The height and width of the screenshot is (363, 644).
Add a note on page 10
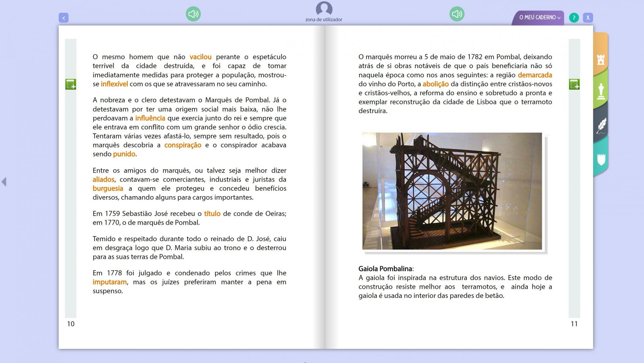click(70, 84)
